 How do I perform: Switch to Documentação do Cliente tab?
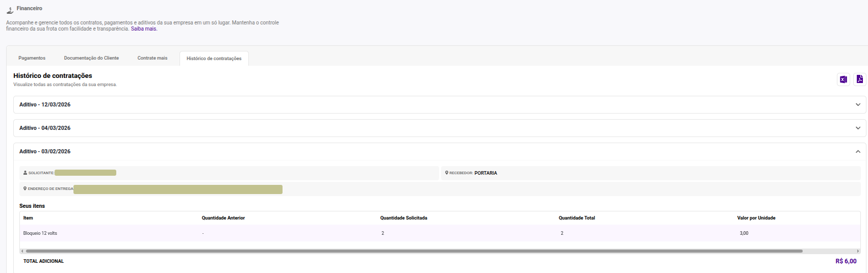click(91, 58)
